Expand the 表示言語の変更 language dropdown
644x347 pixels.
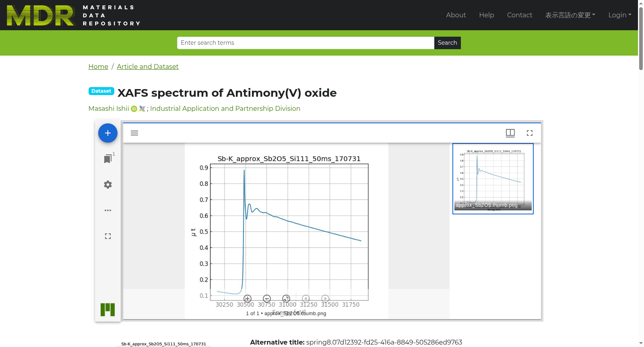570,15
